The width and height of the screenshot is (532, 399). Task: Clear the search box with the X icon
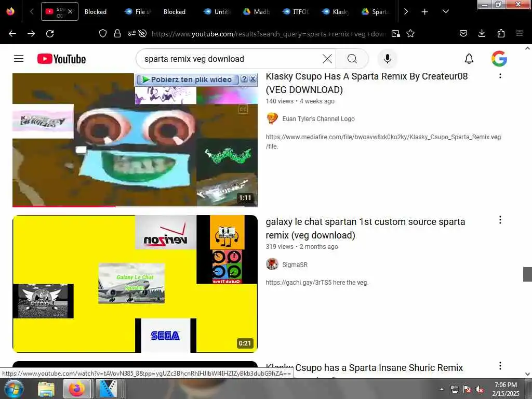click(327, 59)
